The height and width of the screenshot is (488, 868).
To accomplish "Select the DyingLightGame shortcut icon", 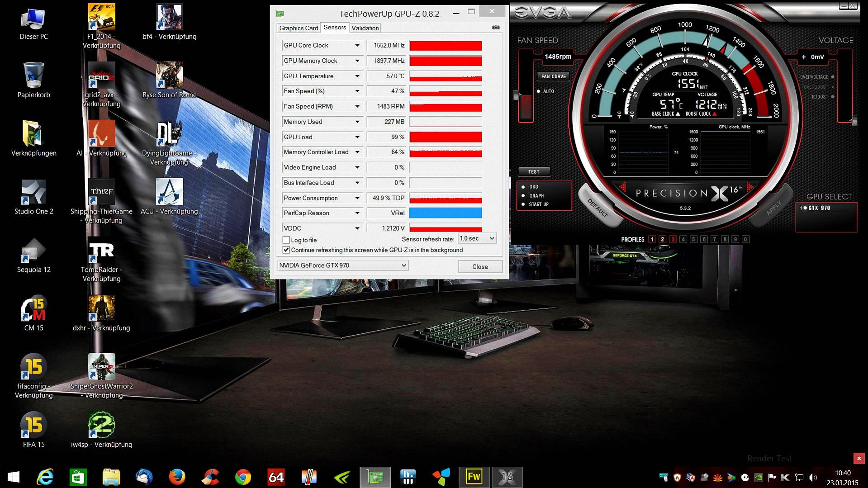I will (169, 133).
